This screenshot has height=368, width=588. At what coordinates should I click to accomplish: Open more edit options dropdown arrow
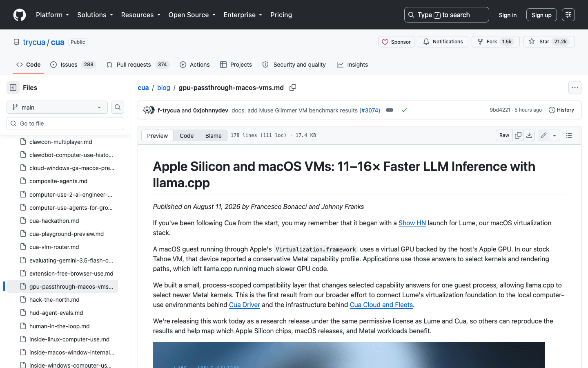pyautogui.click(x=555, y=135)
